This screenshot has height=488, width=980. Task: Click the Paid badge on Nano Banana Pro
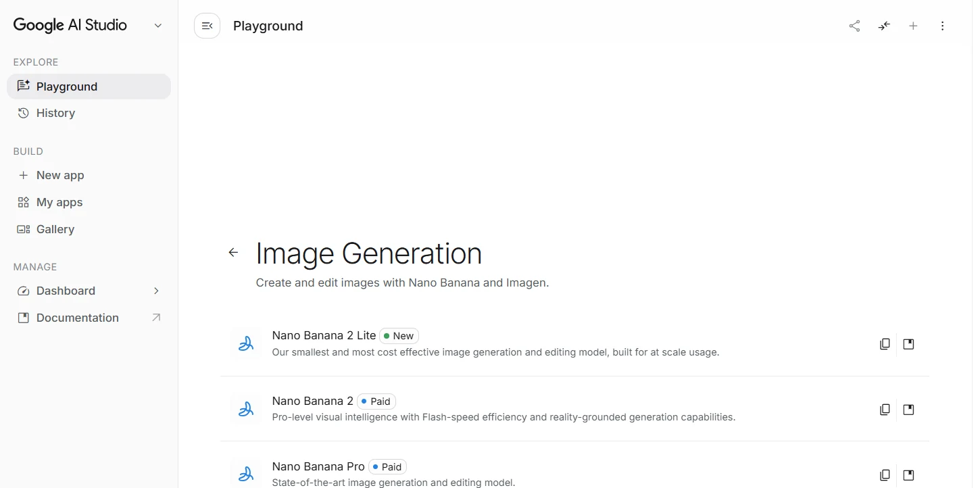tap(387, 466)
